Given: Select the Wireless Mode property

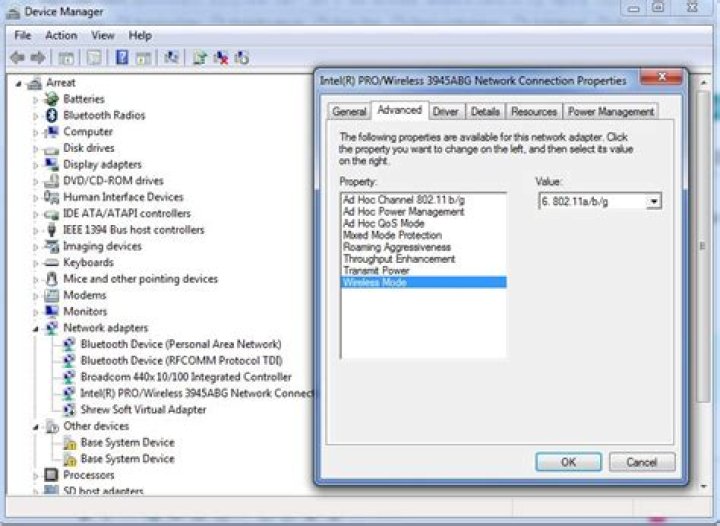Looking at the screenshot, I should [423, 282].
